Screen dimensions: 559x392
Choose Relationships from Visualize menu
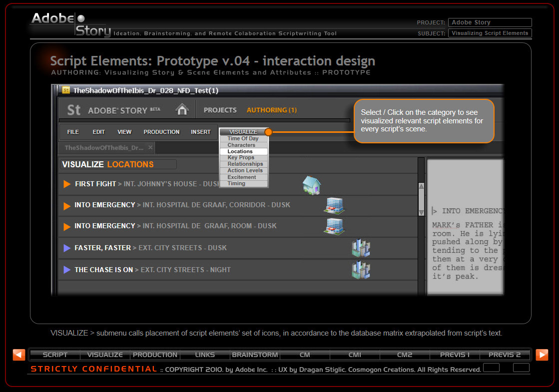click(243, 164)
